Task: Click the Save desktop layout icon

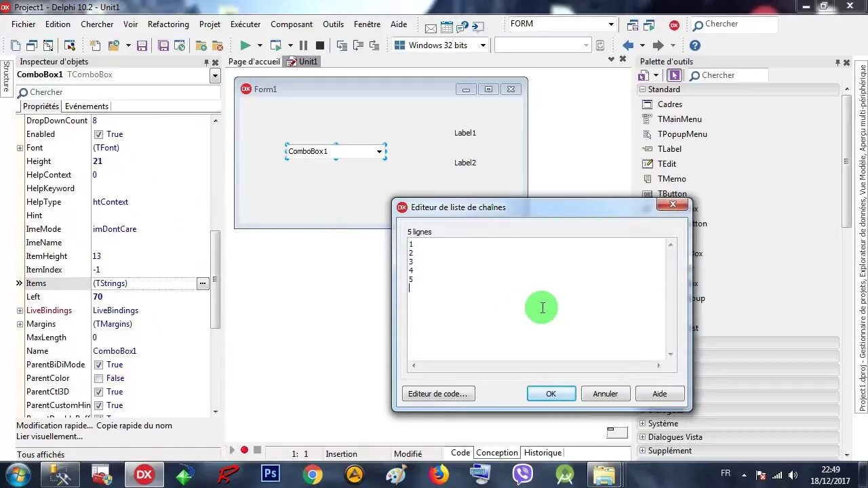Action: click(633, 24)
